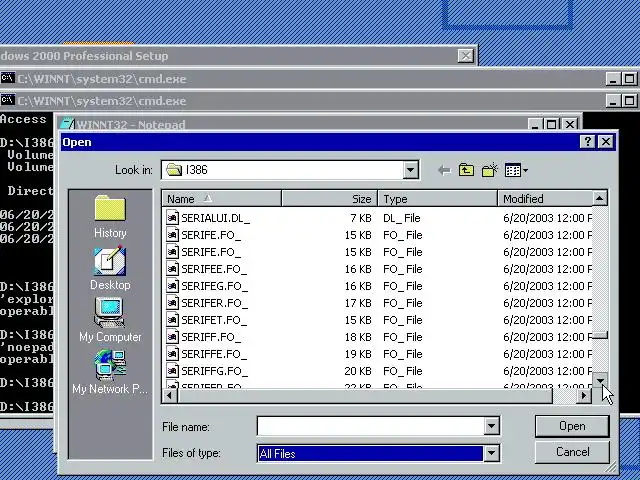Select file SERIFFE.FO_
Viewport: 640px width, 480px height.
point(214,354)
